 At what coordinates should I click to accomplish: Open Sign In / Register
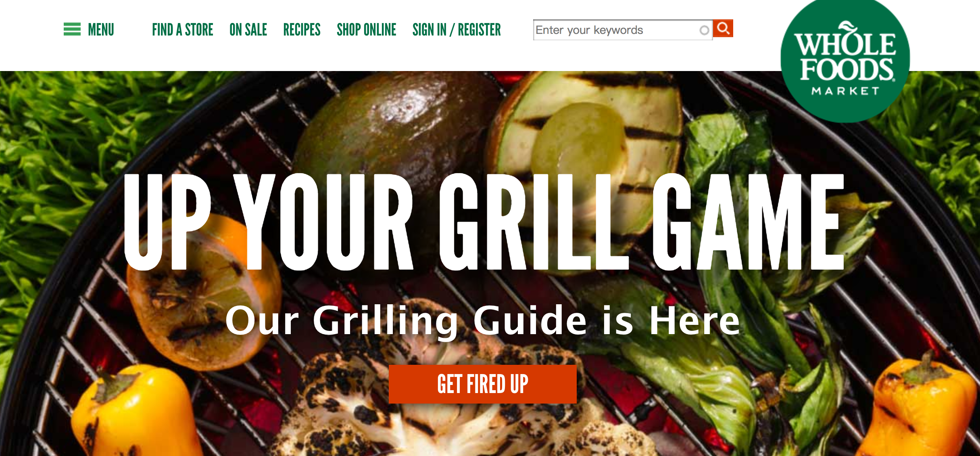click(457, 30)
